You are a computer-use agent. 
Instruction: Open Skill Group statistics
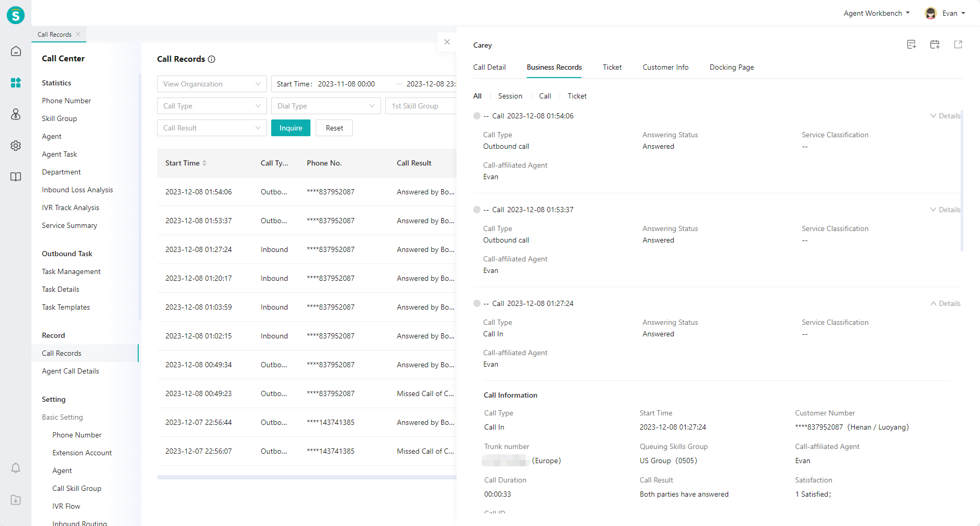point(59,118)
